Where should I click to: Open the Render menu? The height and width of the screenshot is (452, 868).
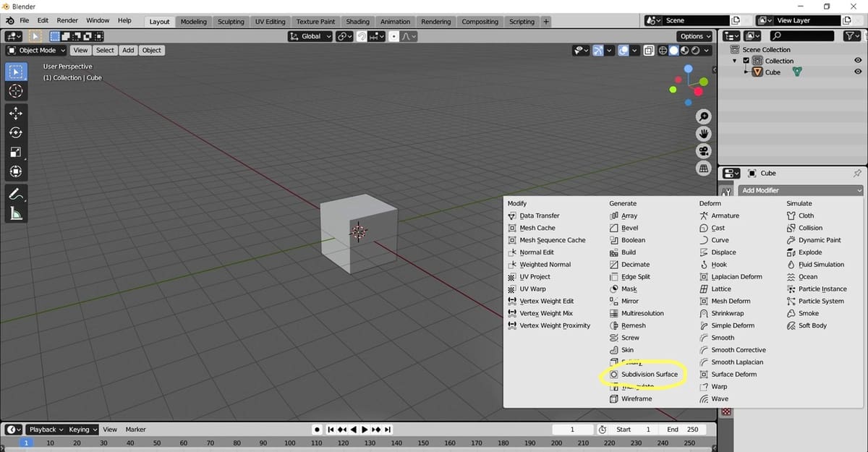click(67, 21)
